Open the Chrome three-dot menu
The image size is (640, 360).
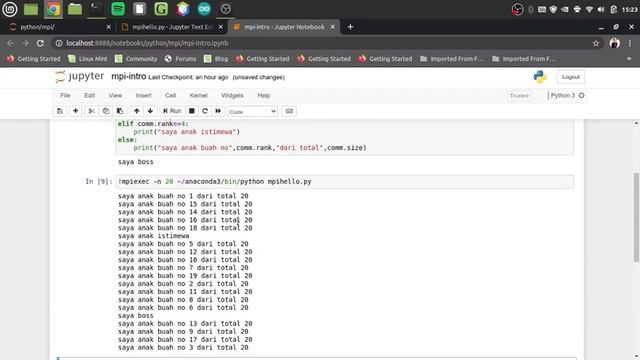pos(630,43)
